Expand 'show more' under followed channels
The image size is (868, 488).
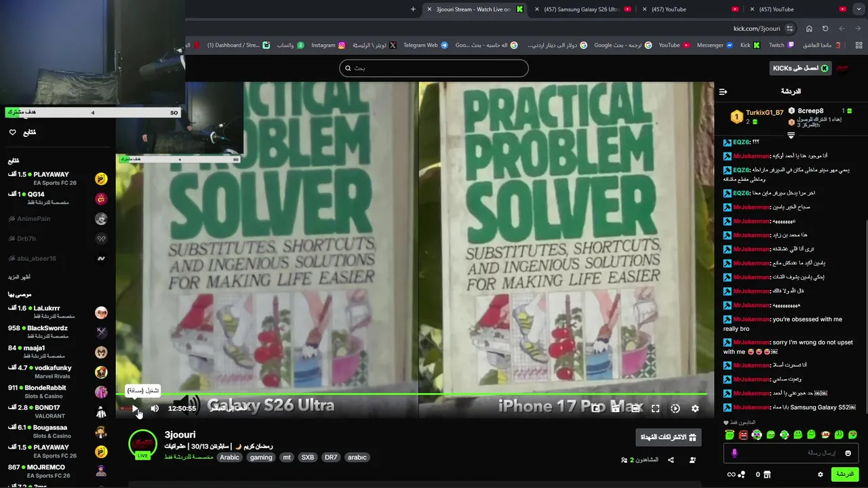pos(19,277)
